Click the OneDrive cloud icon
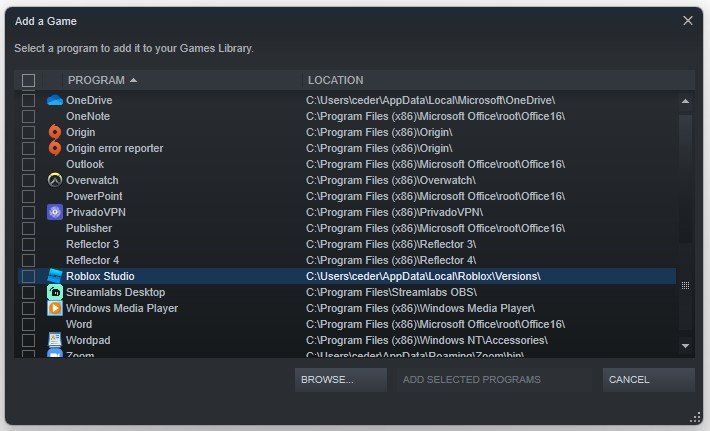The height and width of the screenshot is (431, 710). pos(55,100)
